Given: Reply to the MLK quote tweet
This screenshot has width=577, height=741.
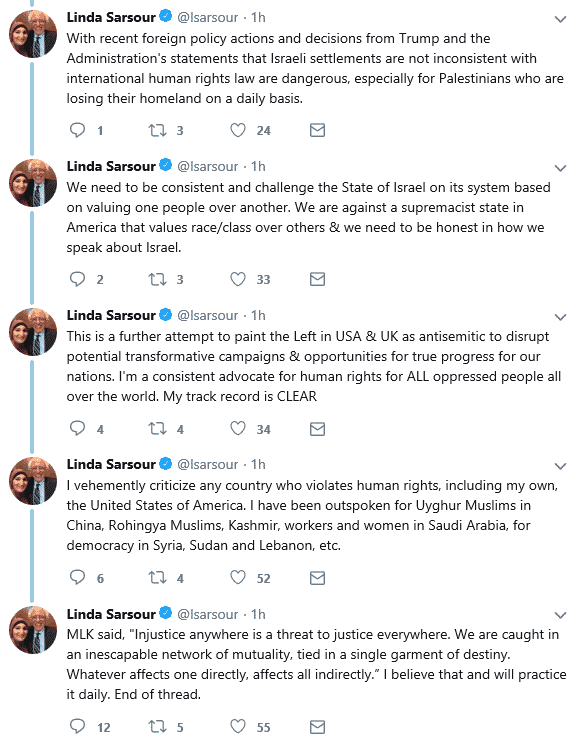Looking at the screenshot, I should coord(77,726).
